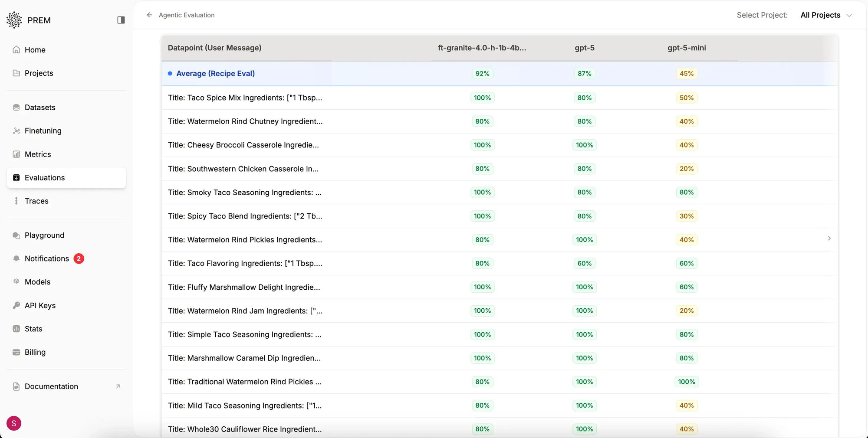Screen dimensions: 868x438
Task: Open the Datasets section
Action: tap(39, 107)
